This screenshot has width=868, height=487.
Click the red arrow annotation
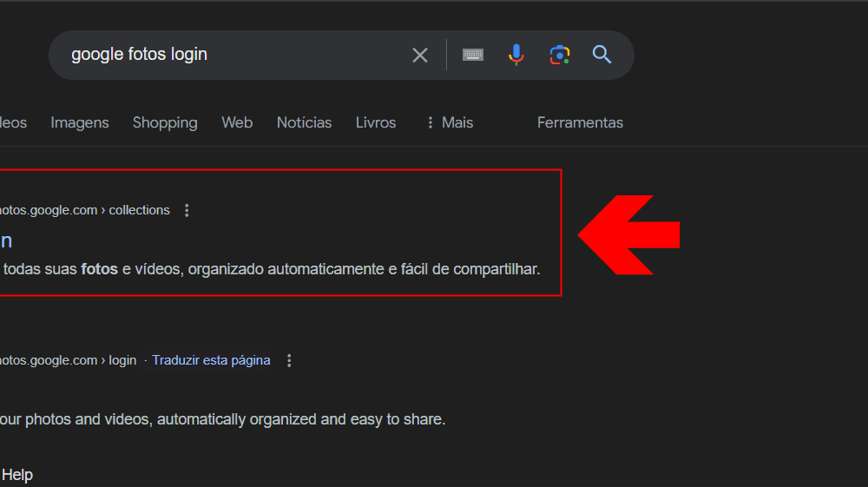[x=629, y=235]
